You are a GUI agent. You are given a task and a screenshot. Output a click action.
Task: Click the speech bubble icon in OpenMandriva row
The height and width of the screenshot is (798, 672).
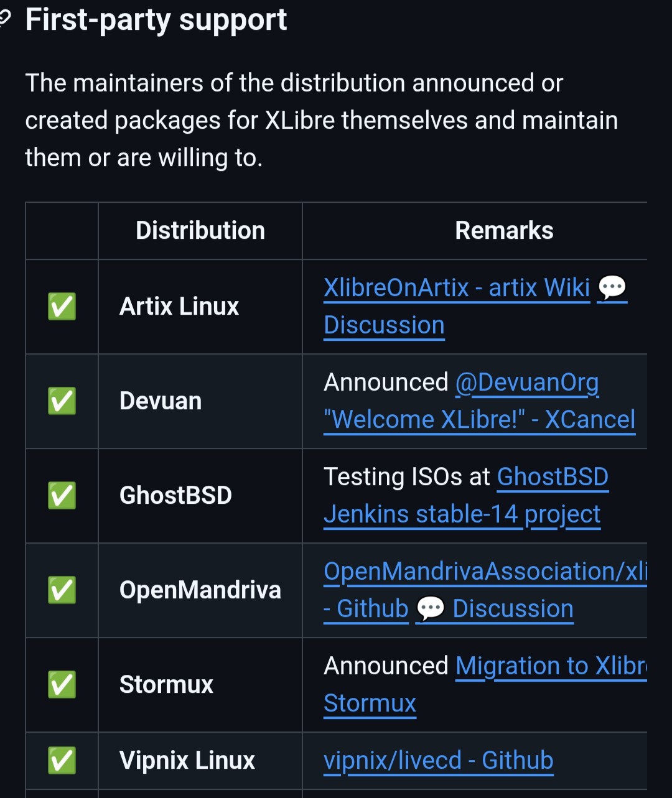(x=431, y=609)
